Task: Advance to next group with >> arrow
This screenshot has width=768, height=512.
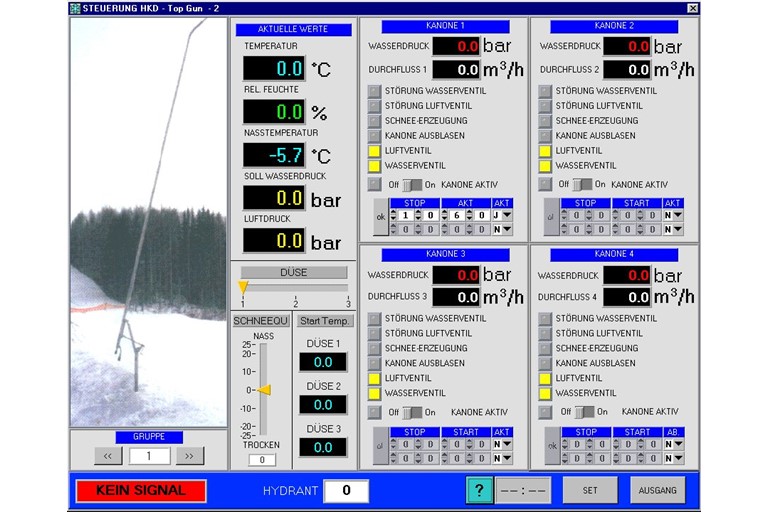Action: click(x=190, y=456)
